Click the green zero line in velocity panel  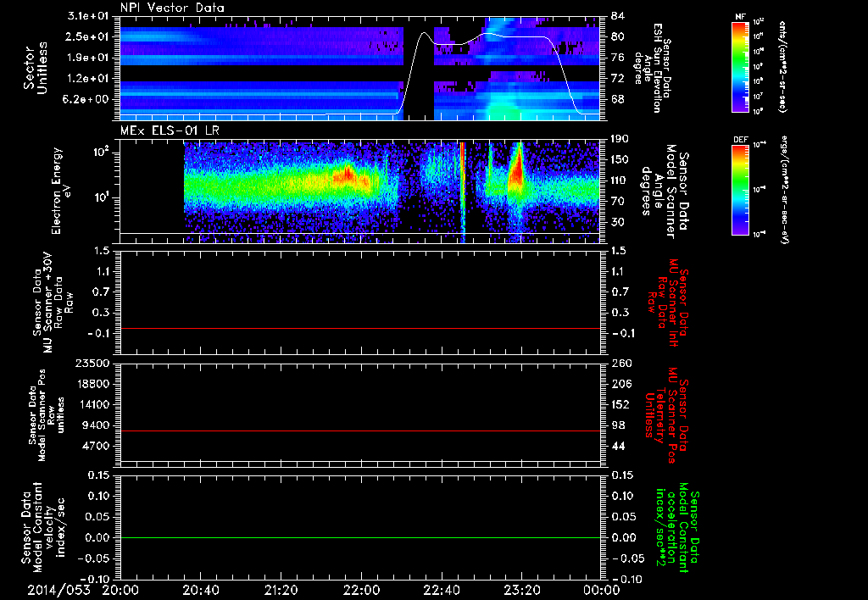tap(359, 537)
